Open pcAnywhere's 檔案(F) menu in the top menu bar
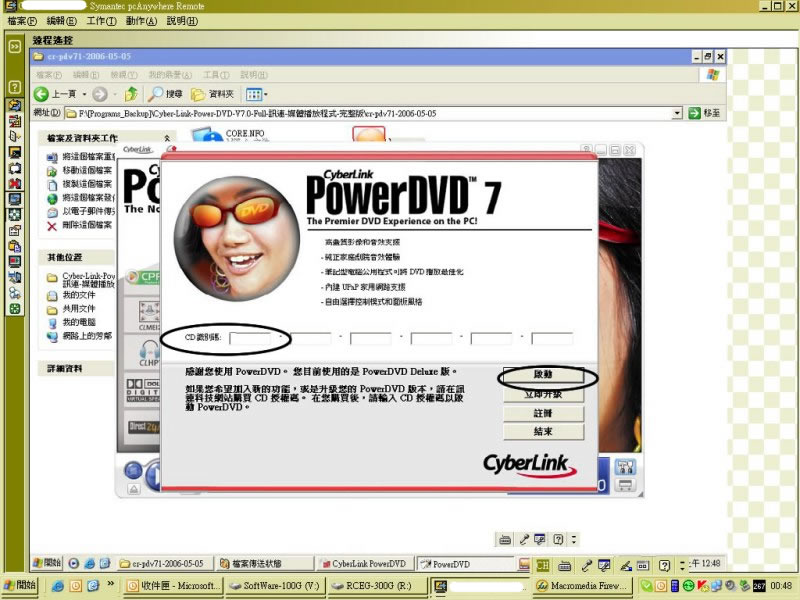 pyautogui.click(x=22, y=21)
